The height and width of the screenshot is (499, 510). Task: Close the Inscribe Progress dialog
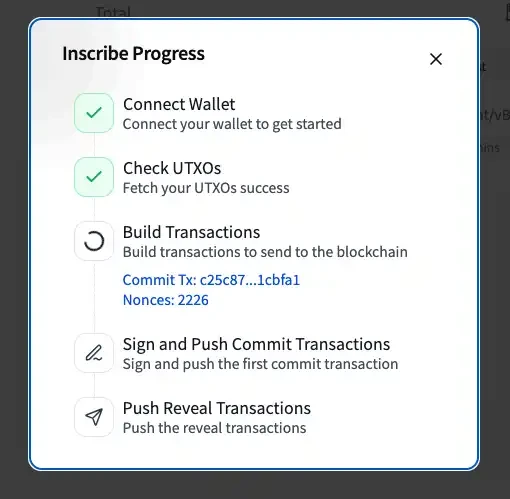pos(436,59)
